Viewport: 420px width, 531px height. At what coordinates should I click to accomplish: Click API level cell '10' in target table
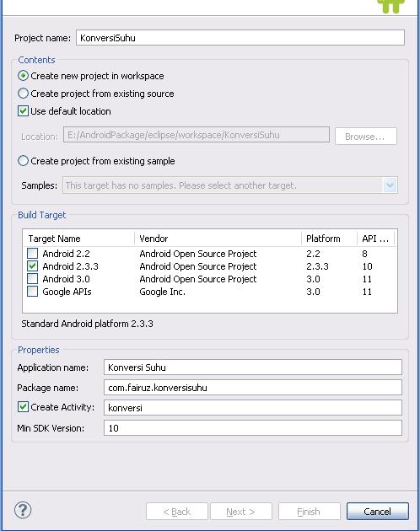(x=367, y=266)
